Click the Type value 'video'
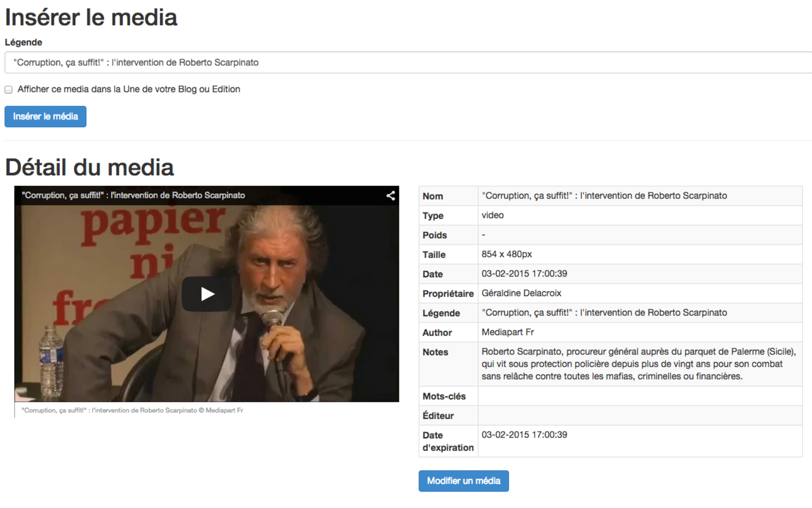The height and width of the screenshot is (508, 812). [x=492, y=215]
